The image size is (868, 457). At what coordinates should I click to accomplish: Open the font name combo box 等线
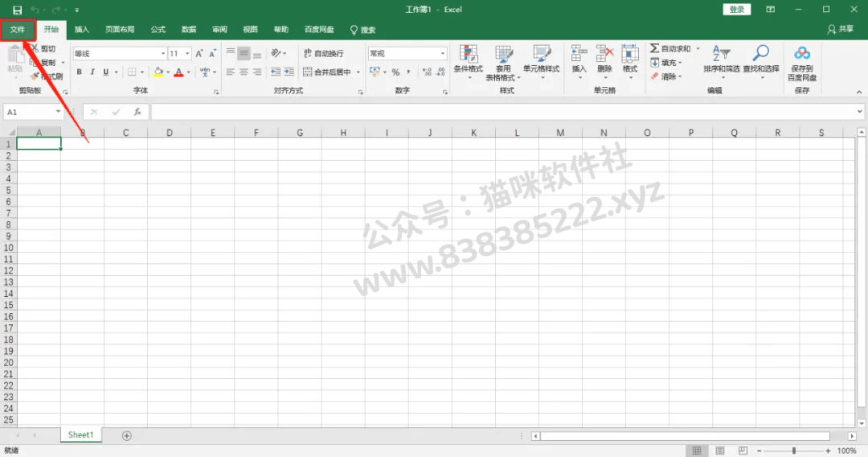point(120,54)
